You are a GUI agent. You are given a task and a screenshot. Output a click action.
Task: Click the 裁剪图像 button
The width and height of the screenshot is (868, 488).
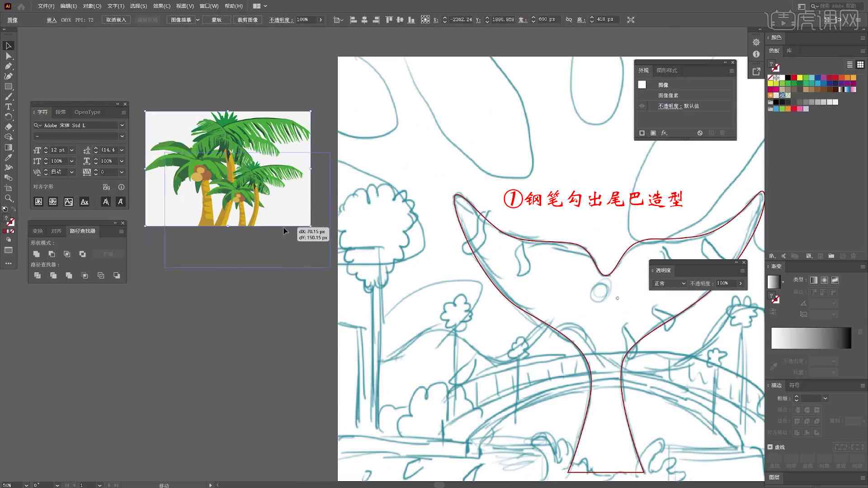(x=247, y=20)
